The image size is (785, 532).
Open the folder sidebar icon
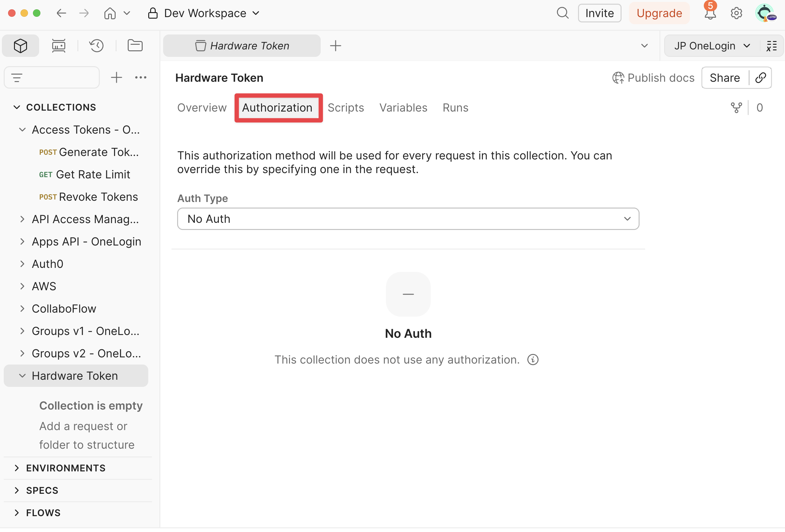[x=135, y=46]
